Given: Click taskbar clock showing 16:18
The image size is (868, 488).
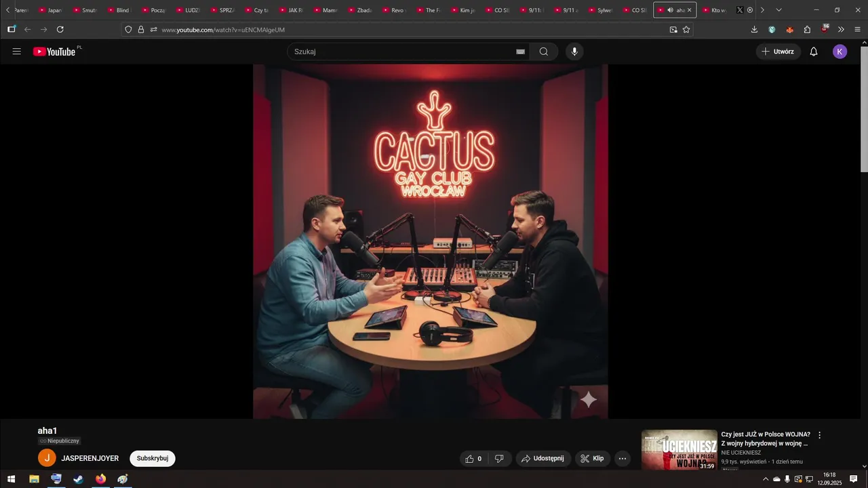Looking at the screenshot, I should click(829, 479).
